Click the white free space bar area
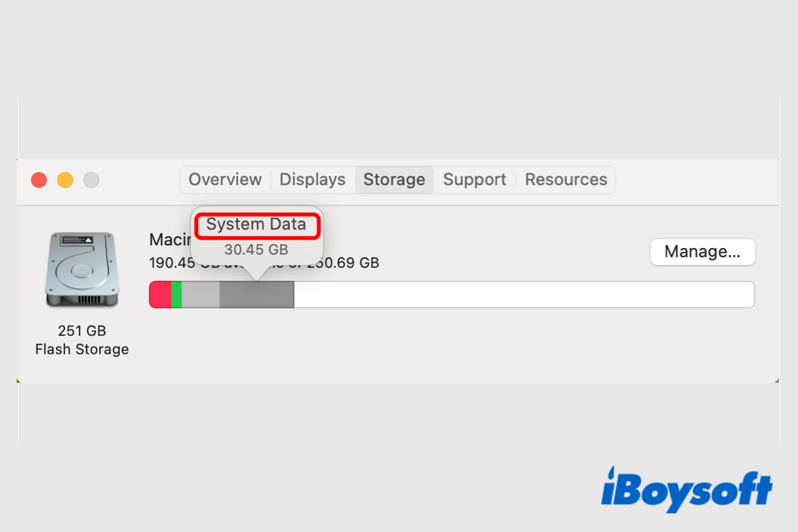798x532 pixels. 524,295
